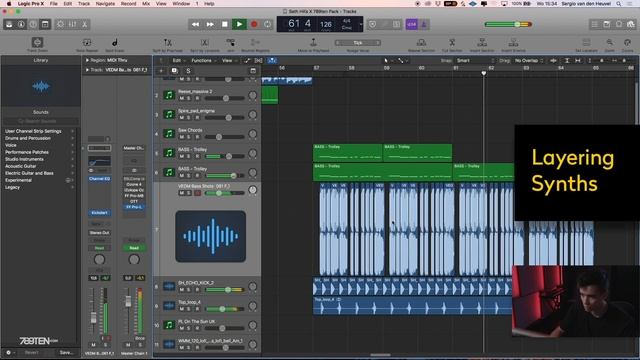This screenshot has width=640, height=360.
Task: Click the Note Repeat toolbar icon
Action: tap(87, 42)
